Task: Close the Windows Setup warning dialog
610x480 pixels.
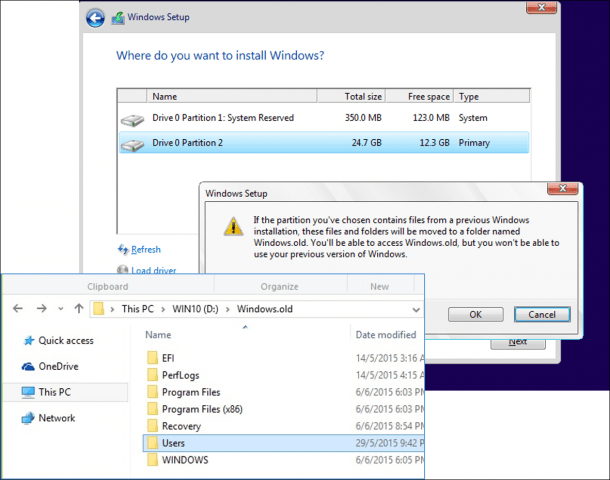Action: click(563, 189)
